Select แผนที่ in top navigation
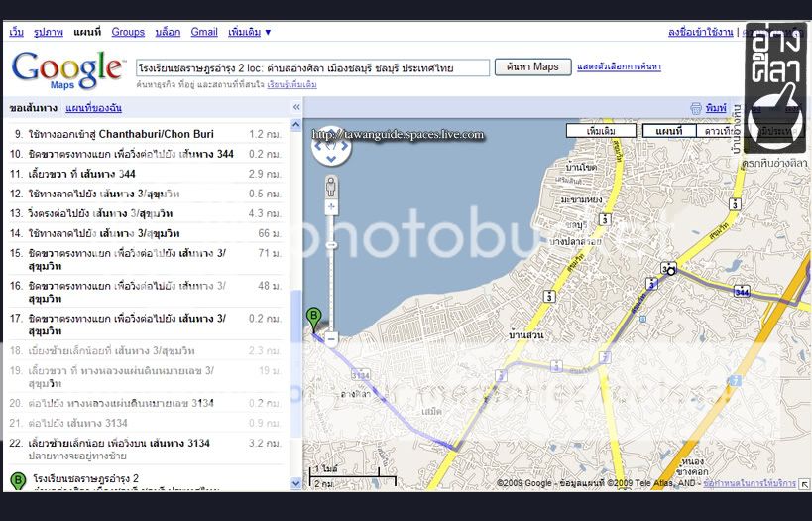 (87, 32)
